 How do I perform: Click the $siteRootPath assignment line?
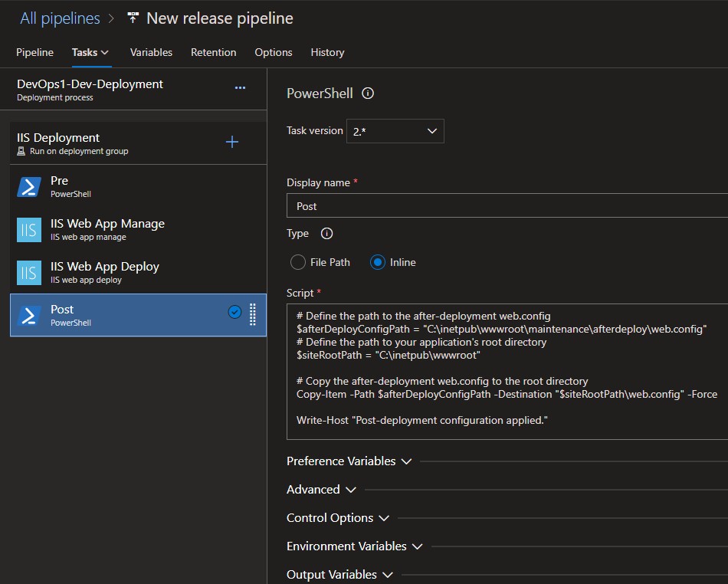[389, 355]
